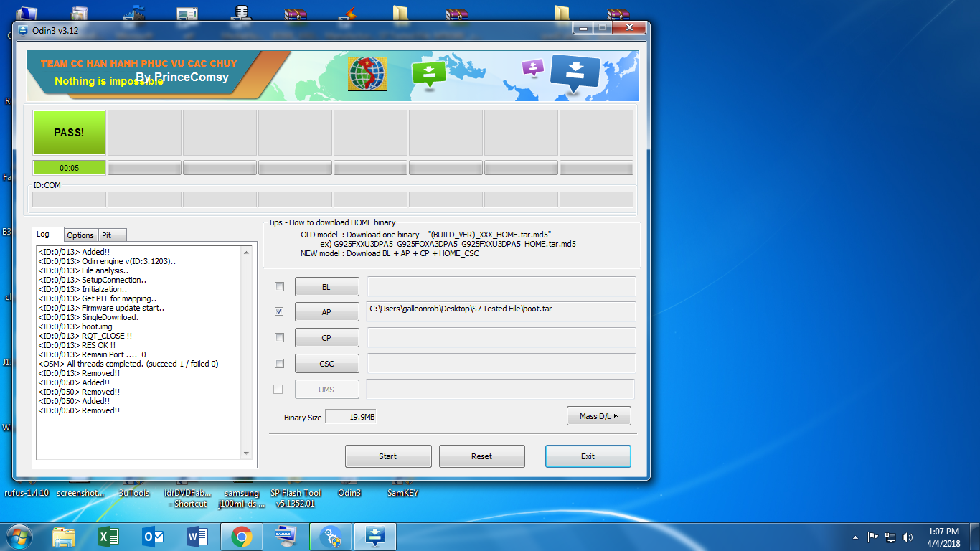Click the Exit button
980x551 pixels.
[x=588, y=456]
